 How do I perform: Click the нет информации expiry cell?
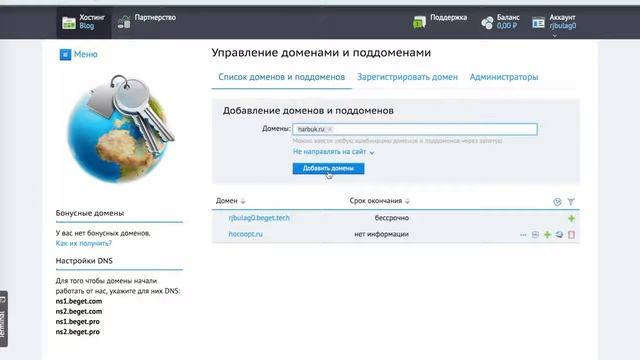(381, 234)
